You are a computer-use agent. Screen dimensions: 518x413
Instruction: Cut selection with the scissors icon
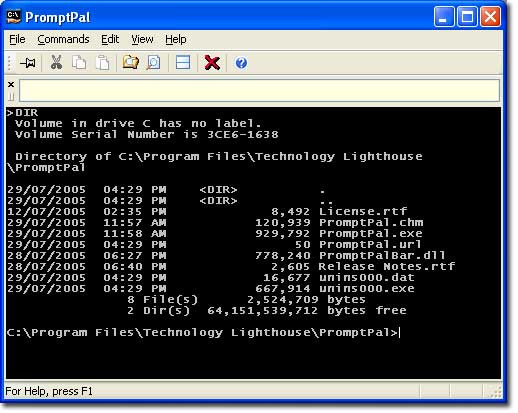click(x=56, y=62)
